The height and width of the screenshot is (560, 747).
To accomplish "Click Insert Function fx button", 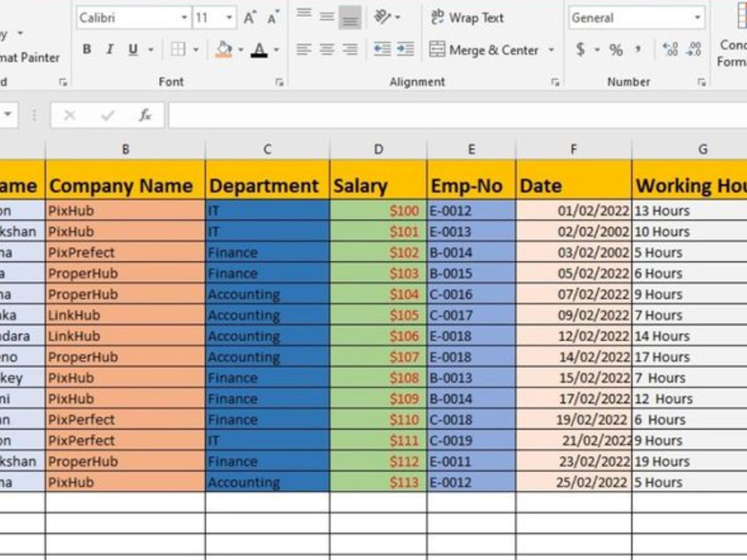I will tap(145, 115).
